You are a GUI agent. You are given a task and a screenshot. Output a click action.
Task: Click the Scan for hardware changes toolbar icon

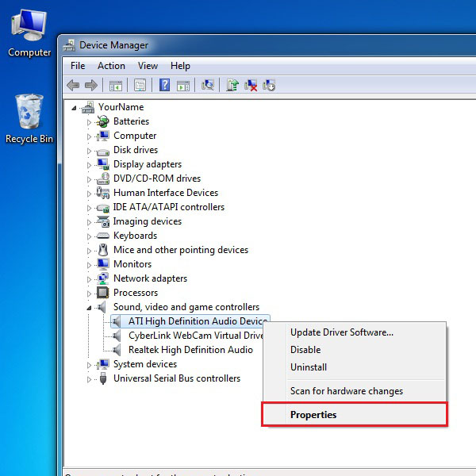[208, 85]
